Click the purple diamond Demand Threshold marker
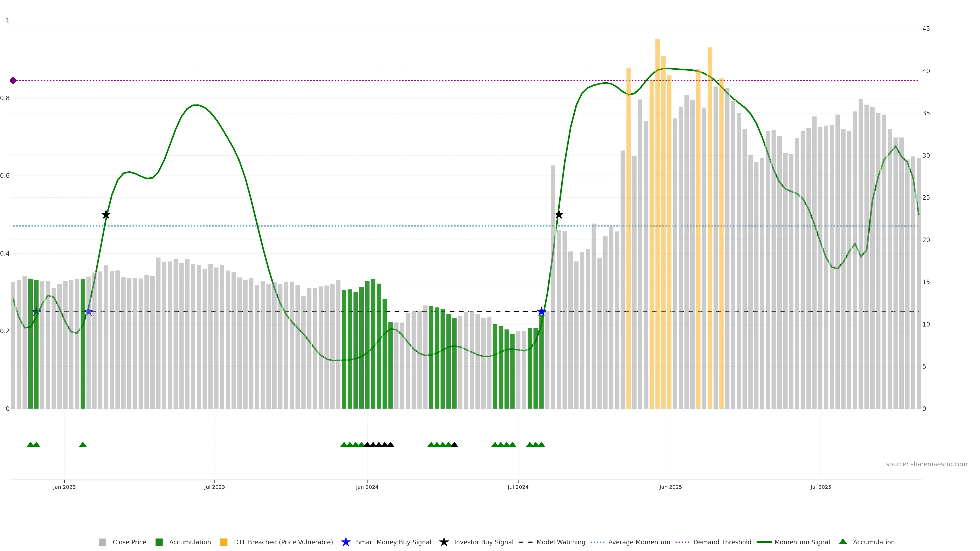Image resolution: width=980 pixels, height=551 pixels. click(x=13, y=81)
